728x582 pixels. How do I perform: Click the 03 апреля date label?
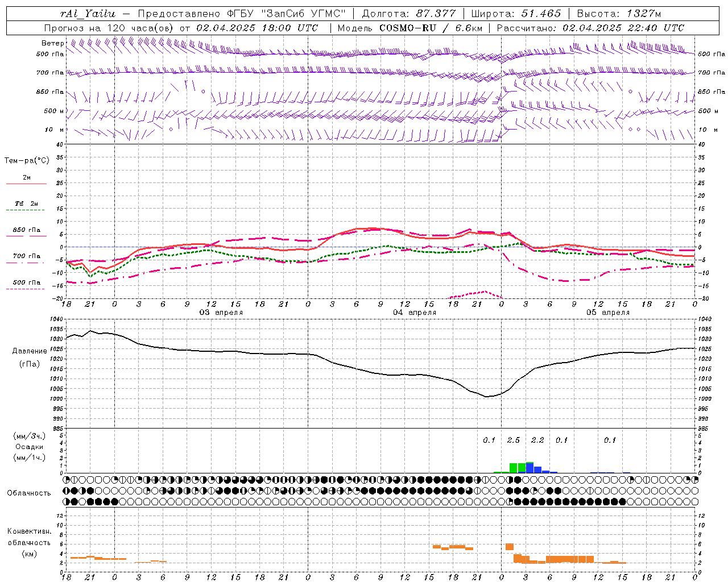(221, 313)
